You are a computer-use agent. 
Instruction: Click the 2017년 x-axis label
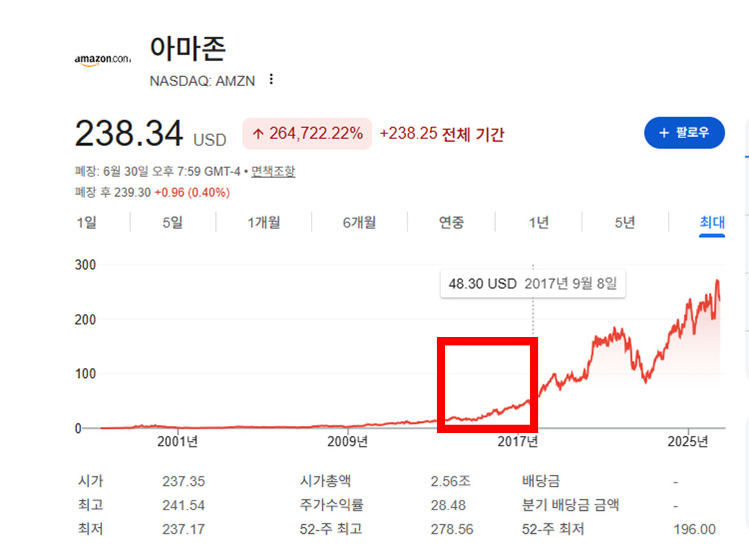518,441
